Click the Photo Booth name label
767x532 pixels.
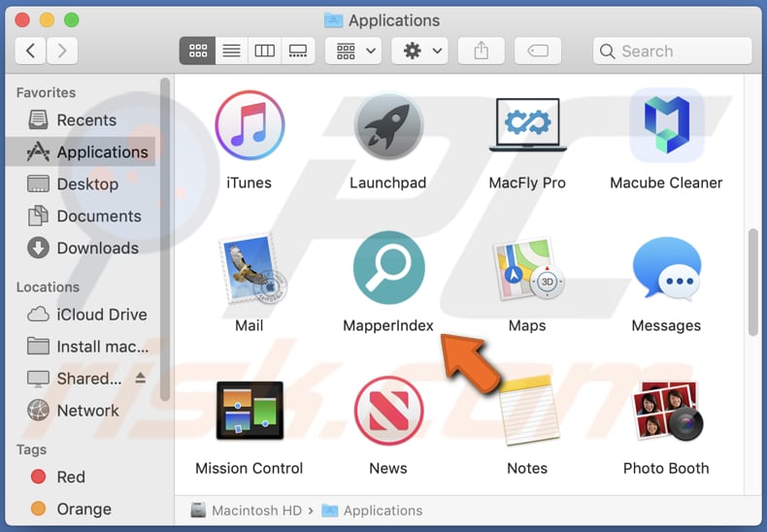click(666, 469)
